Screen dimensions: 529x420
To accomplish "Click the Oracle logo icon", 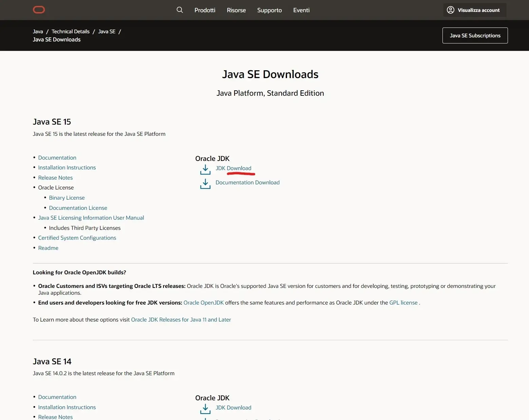I will click(x=39, y=10).
